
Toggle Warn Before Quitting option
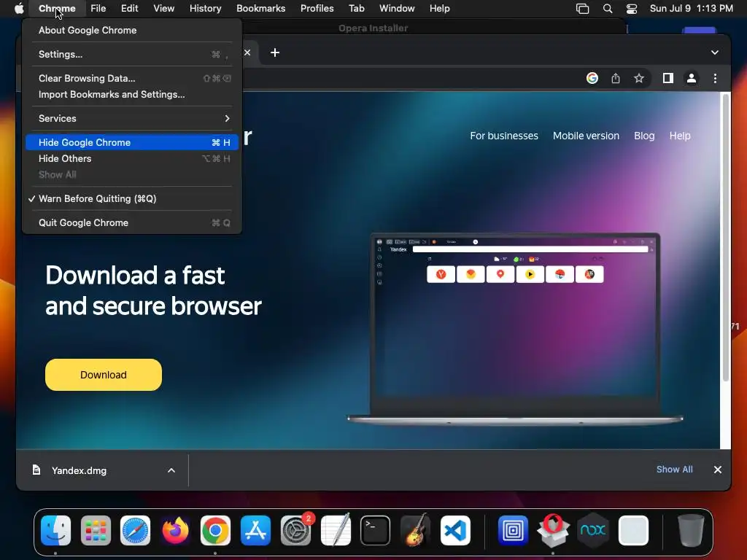[x=132, y=198]
